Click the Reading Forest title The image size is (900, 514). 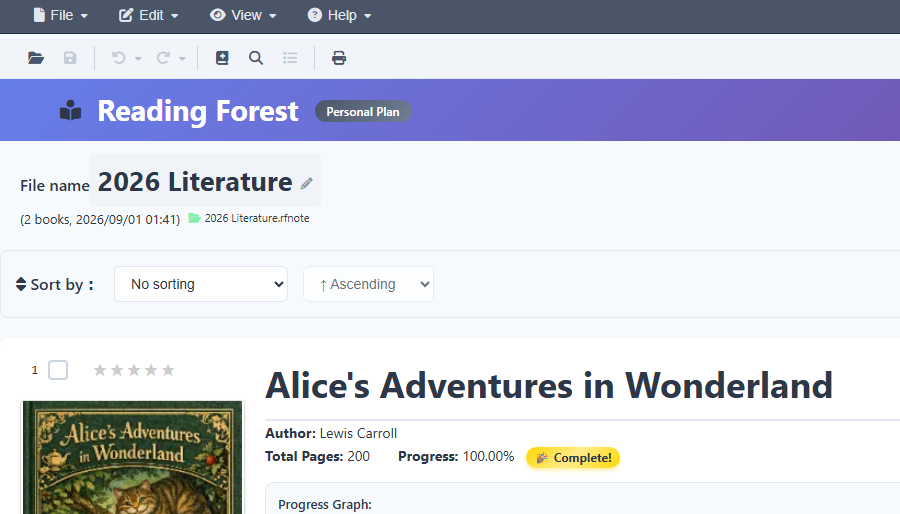pyautogui.click(x=198, y=111)
